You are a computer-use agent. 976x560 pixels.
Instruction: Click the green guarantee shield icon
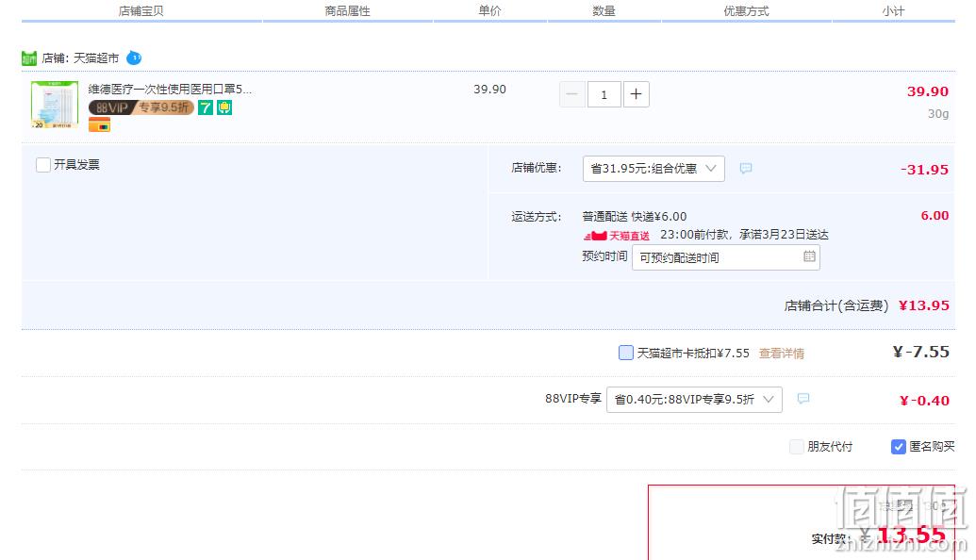pos(224,107)
